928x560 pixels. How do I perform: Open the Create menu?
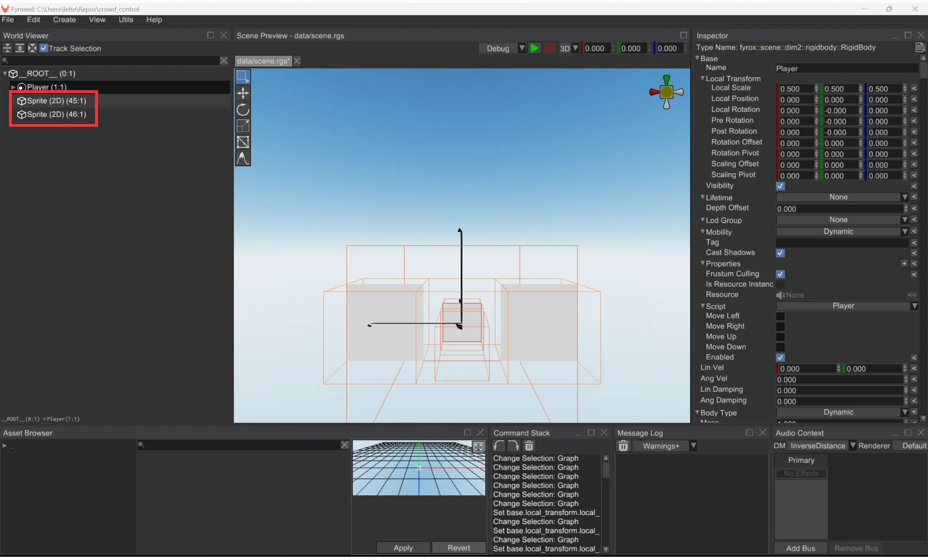(x=64, y=20)
